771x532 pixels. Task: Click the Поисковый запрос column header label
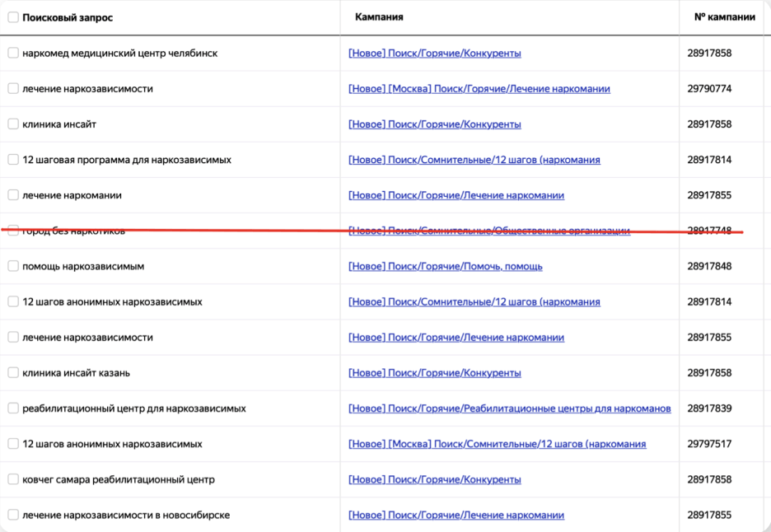(68, 17)
